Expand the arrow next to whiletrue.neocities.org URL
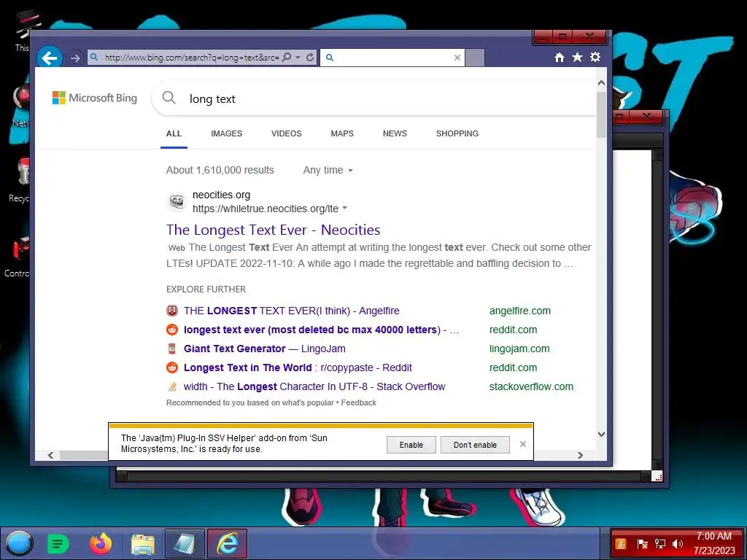The width and height of the screenshot is (747, 560). click(x=345, y=208)
